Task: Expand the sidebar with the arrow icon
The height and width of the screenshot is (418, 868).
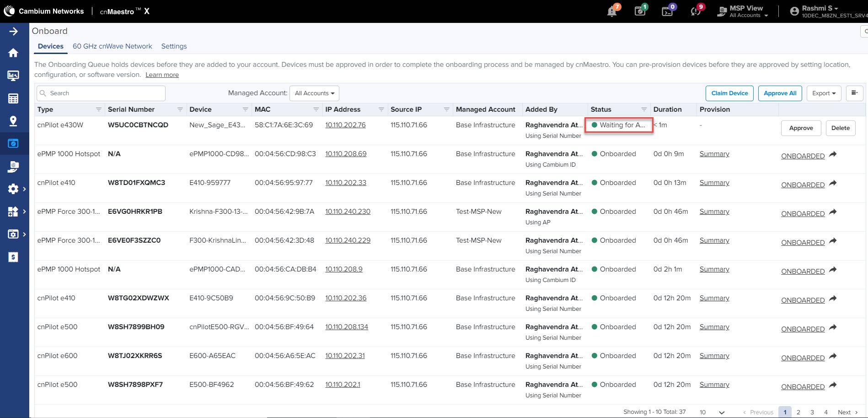Action: [x=13, y=31]
